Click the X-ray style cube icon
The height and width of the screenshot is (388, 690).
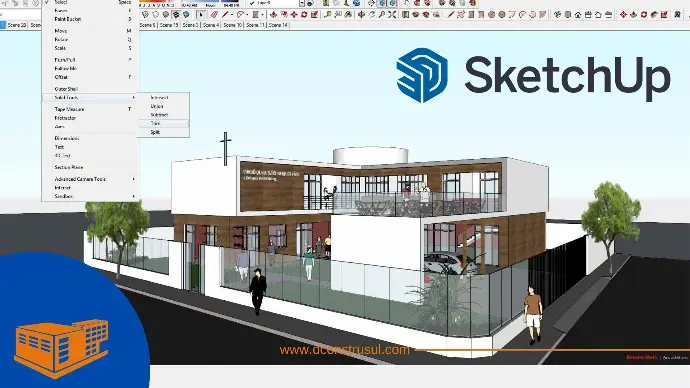tap(145, 15)
